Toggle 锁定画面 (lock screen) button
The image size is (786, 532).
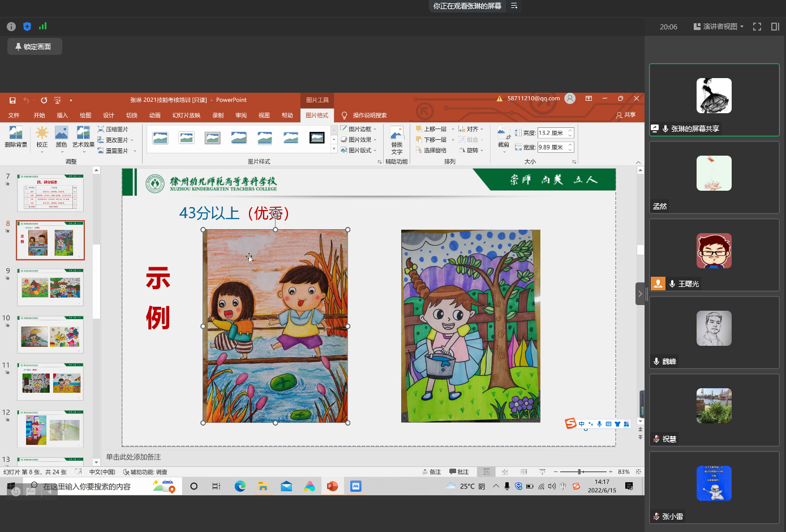pos(34,47)
